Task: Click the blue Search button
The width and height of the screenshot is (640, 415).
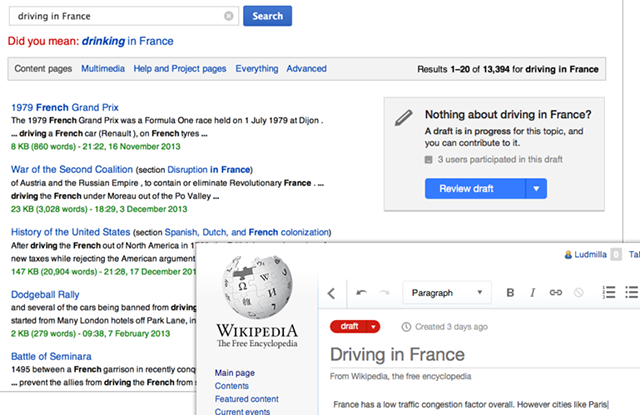Action: point(267,16)
